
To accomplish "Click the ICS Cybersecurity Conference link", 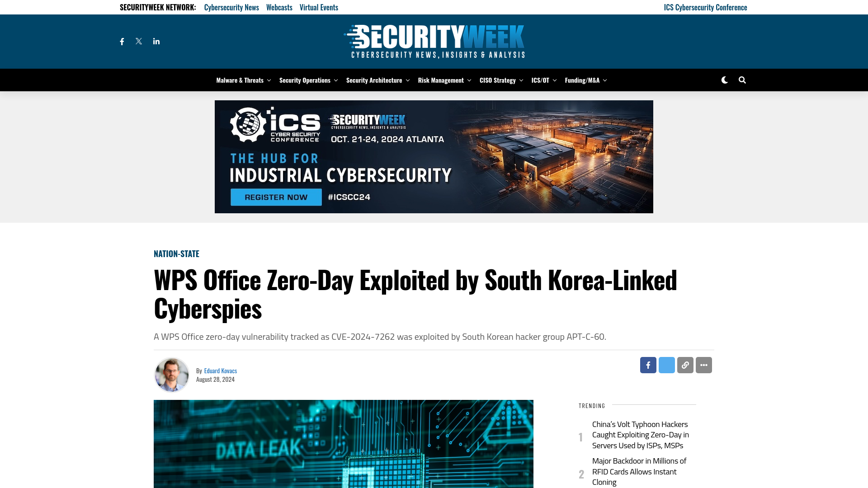I will 705,7.
